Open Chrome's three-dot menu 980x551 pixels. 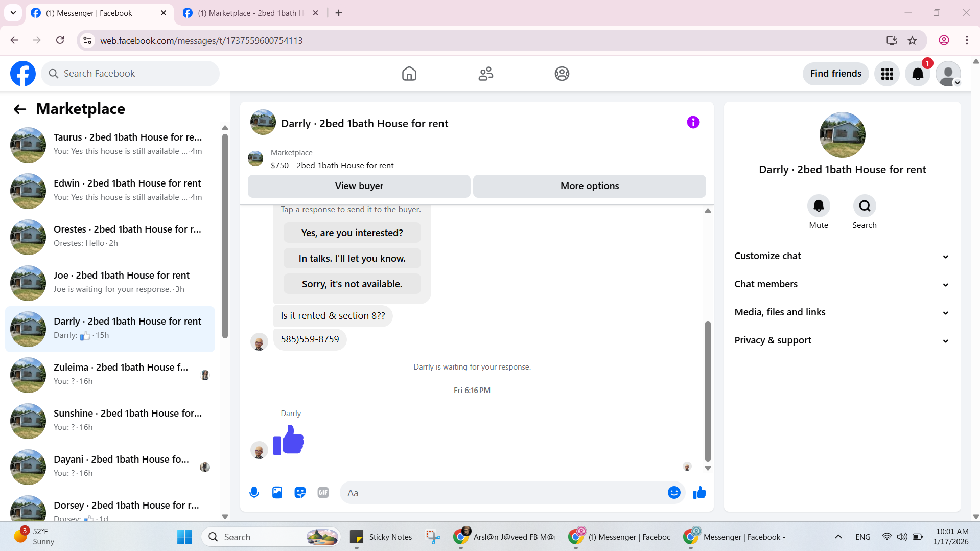[x=967, y=40]
